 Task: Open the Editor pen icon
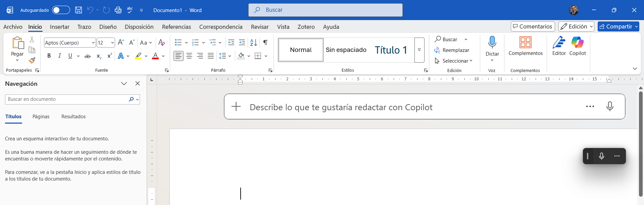click(559, 43)
